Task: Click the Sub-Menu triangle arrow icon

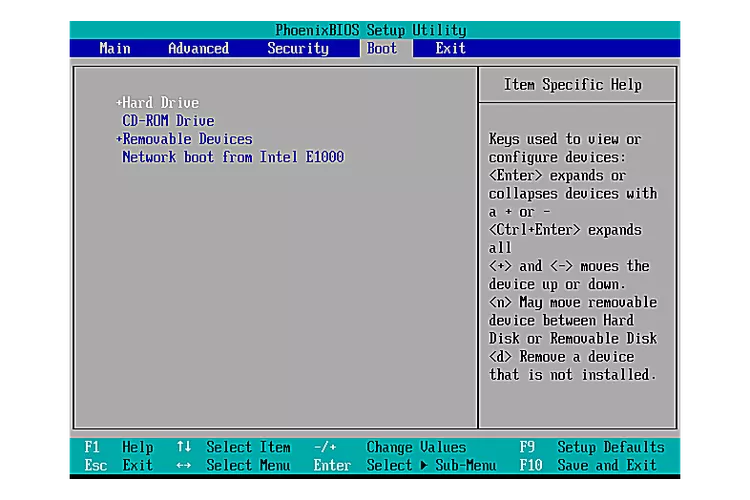Action: click(424, 465)
